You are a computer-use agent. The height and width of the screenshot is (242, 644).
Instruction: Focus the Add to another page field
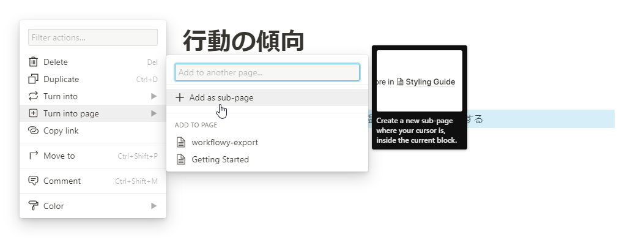[x=267, y=72]
